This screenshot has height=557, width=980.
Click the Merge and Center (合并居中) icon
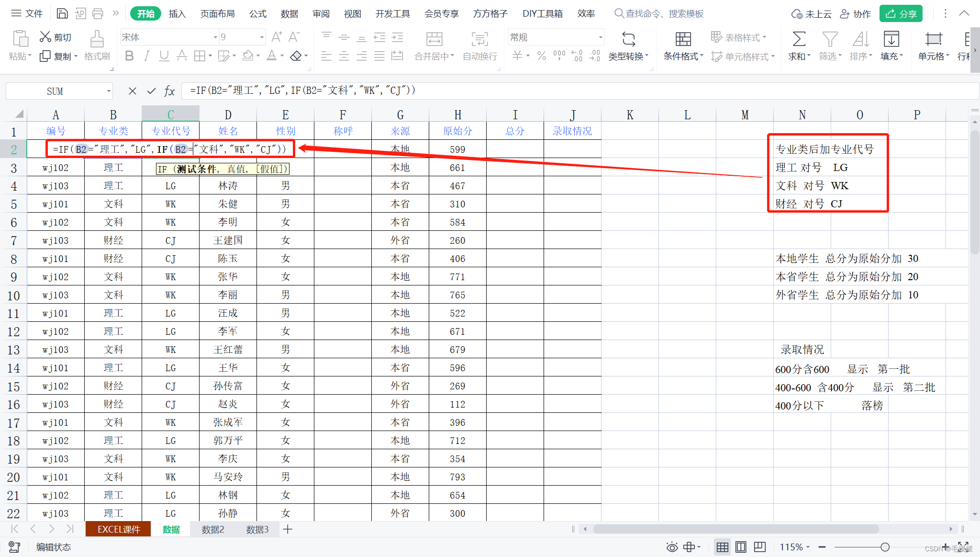pos(434,39)
